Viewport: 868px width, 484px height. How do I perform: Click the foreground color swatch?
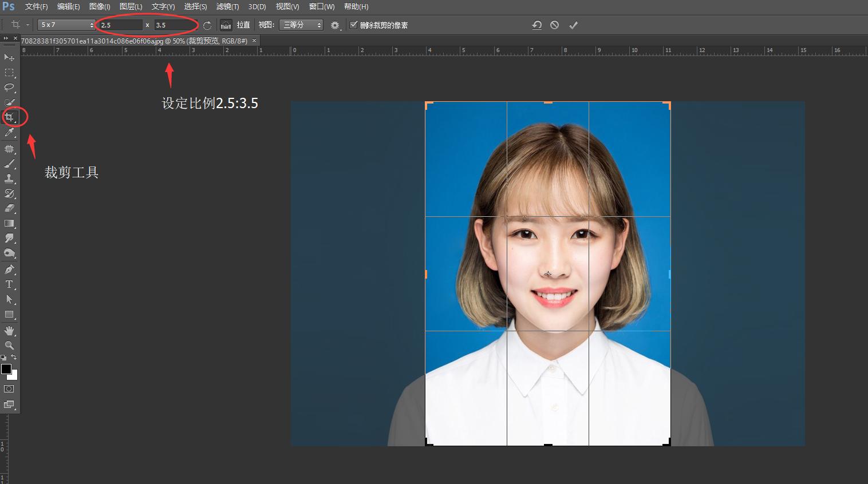click(6, 369)
